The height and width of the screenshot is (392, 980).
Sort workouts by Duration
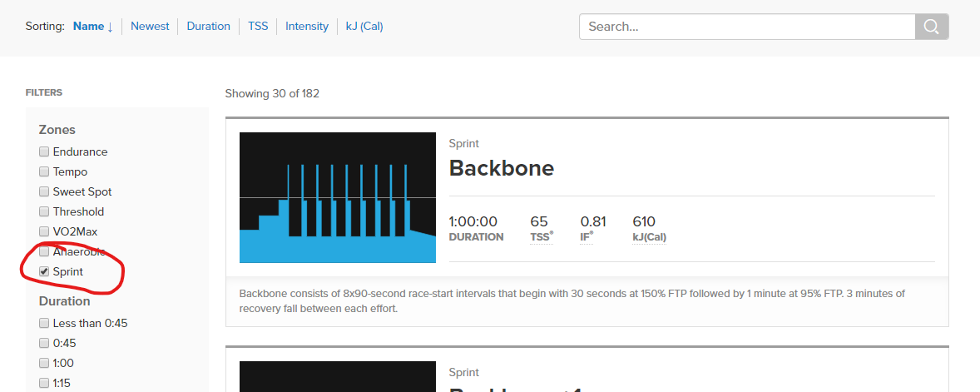(x=209, y=27)
